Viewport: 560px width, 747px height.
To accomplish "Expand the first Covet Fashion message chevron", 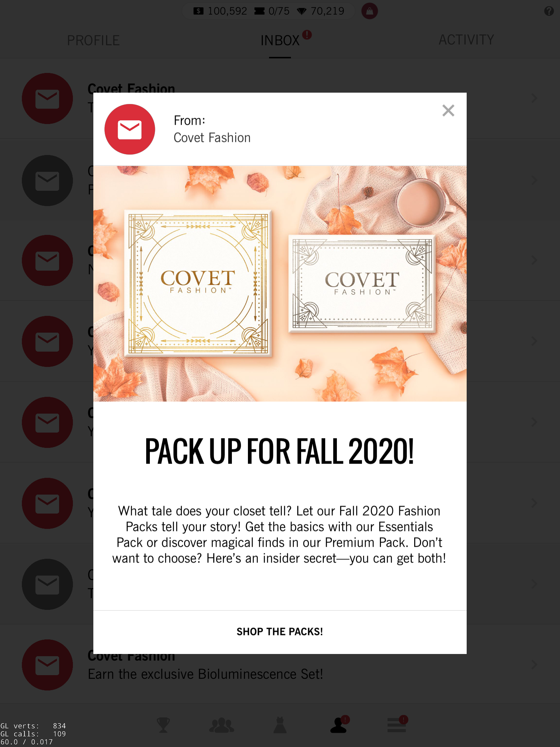I will pyautogui.click(x=534, y=98).
